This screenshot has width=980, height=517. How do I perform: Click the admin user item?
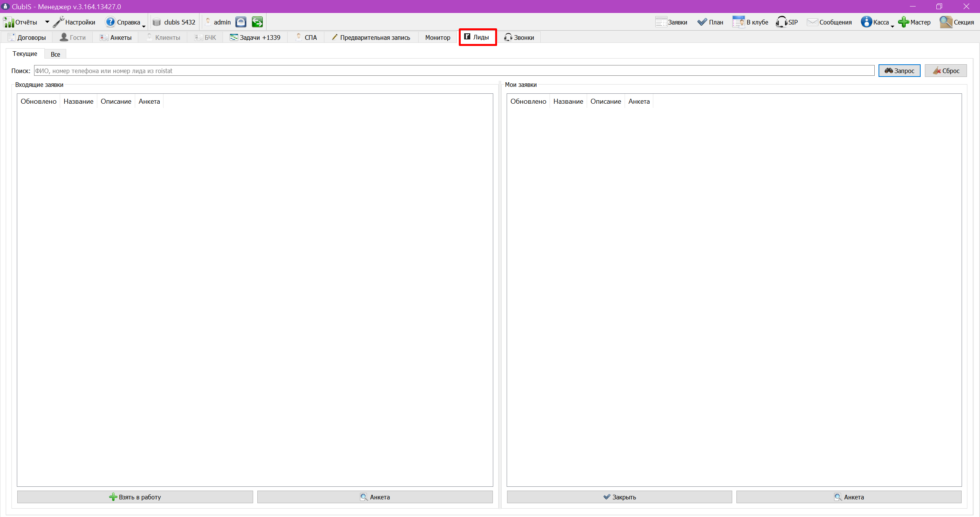[218, 22]
